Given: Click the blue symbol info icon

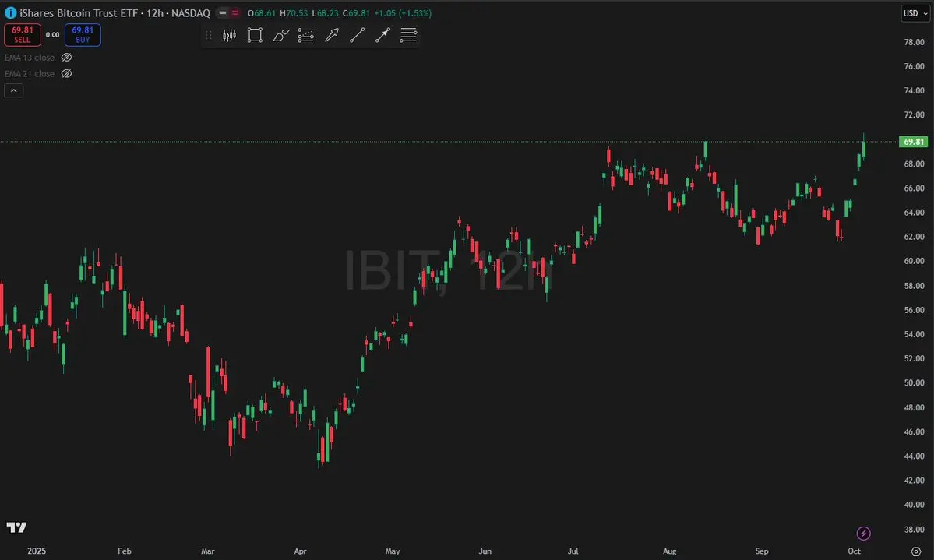Looking at the screenshot, I should pyautogui.click(x=10, y=12).
